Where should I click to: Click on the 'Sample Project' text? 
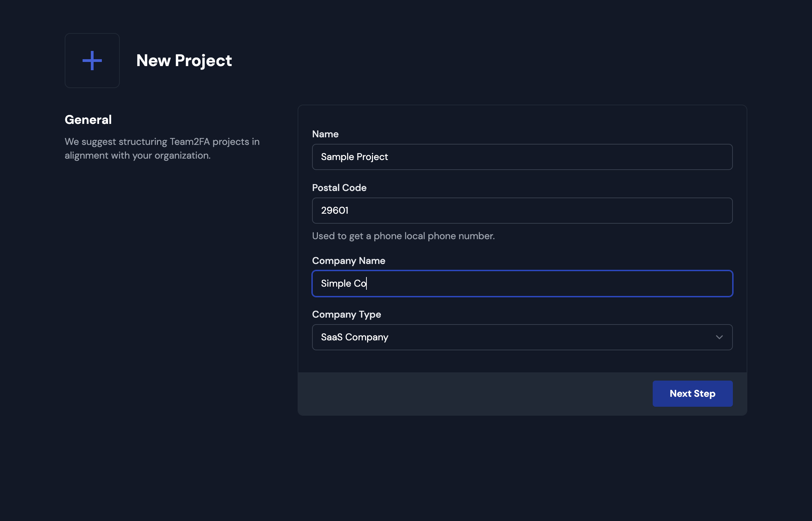pyautogui.click(x=354, y=157)
